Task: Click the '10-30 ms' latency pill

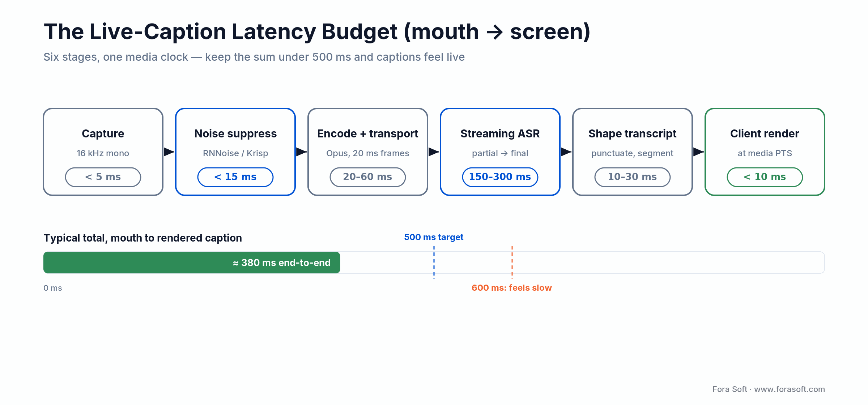Action: 633,177
